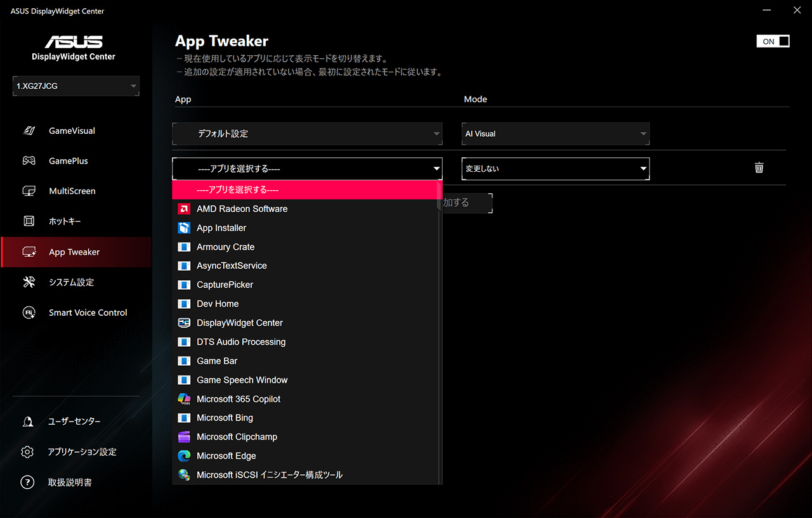This screenshot has width=812, height=518.
Task: Go to GameVisual in sidebar
Action: pos(72,131)
